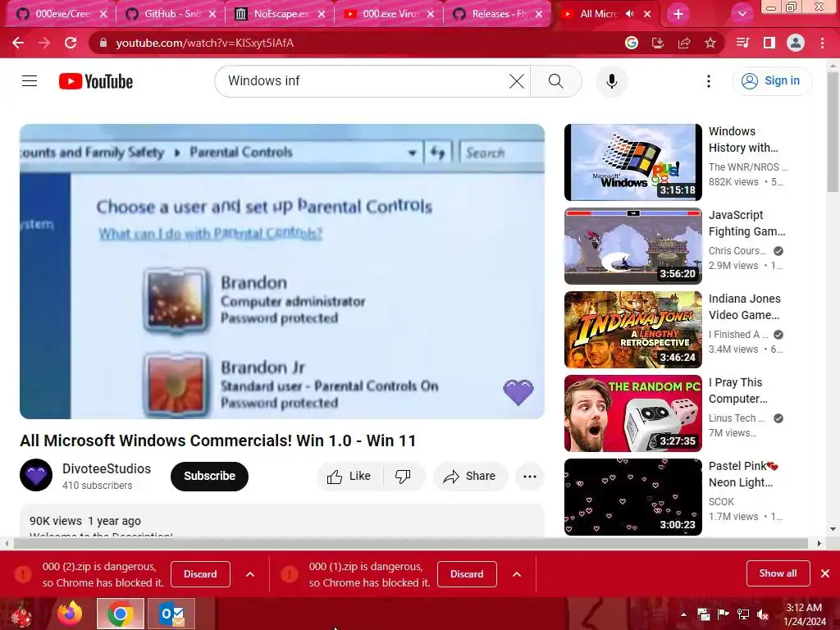
Task: Discard the 000 (1).zip download
Action: 467,574
